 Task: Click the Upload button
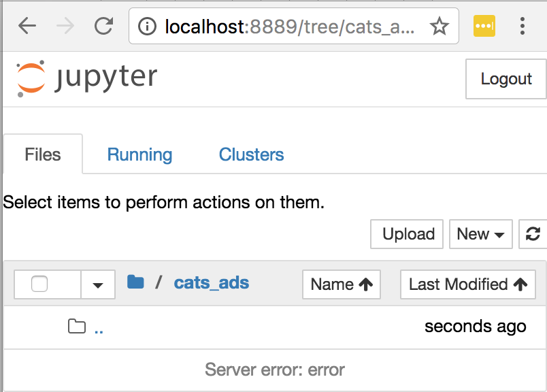406,234
